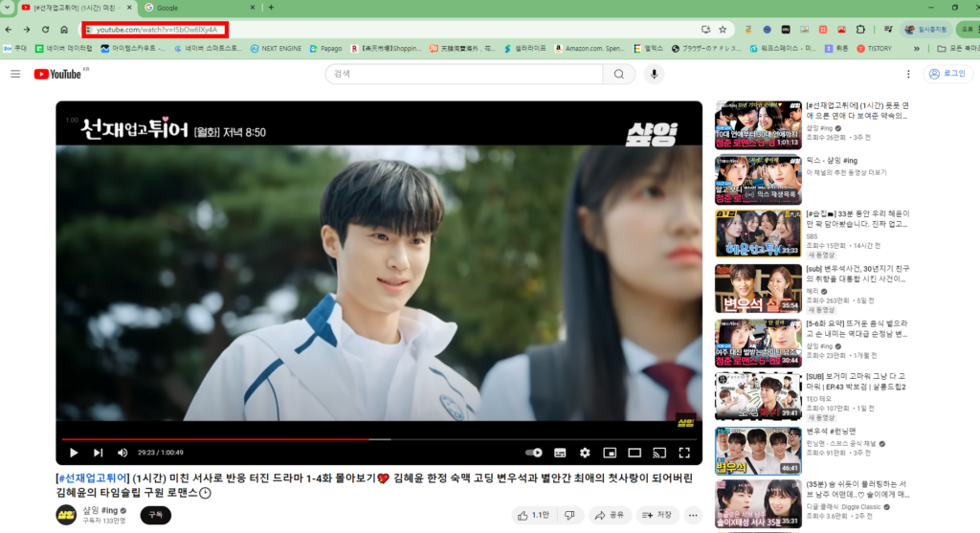
Task: Open the player settings gear
Action: 585,453
